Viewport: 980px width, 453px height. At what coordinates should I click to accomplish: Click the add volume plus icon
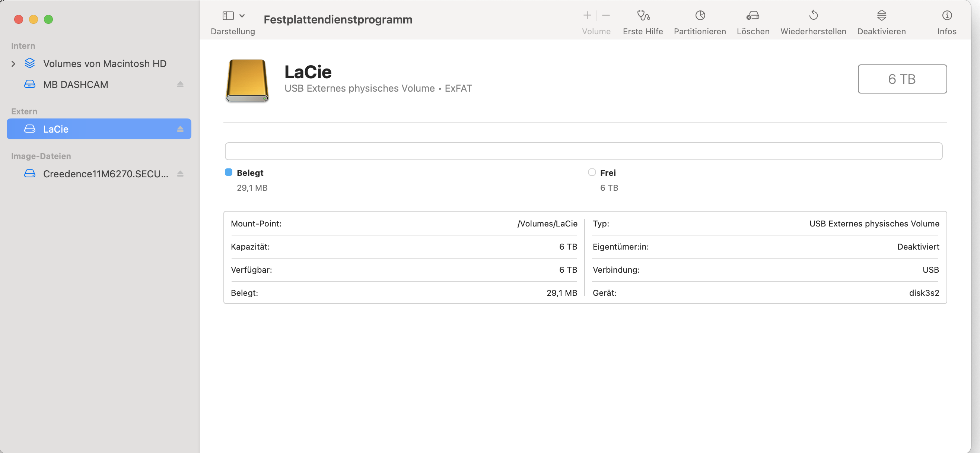(x=587, y=16)
